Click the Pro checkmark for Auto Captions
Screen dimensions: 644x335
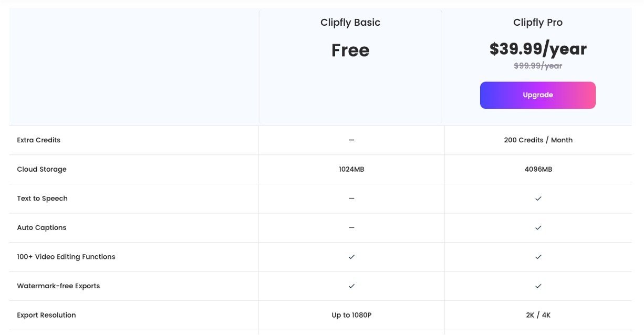[x=538, y=228]
